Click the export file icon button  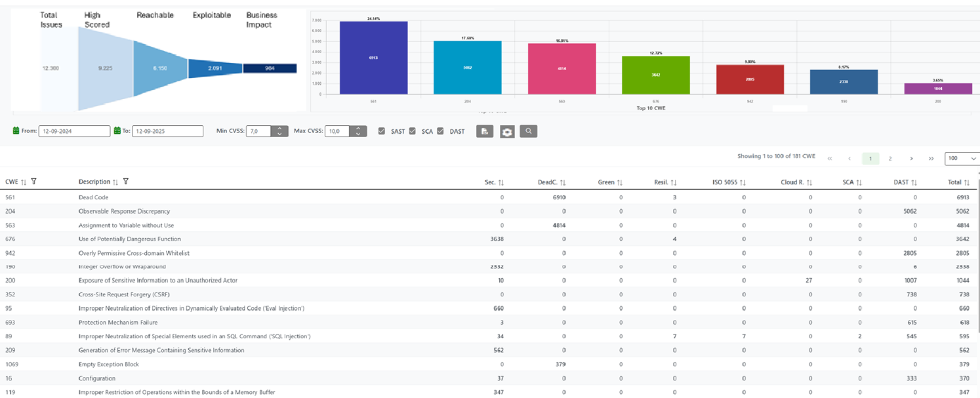484,131
